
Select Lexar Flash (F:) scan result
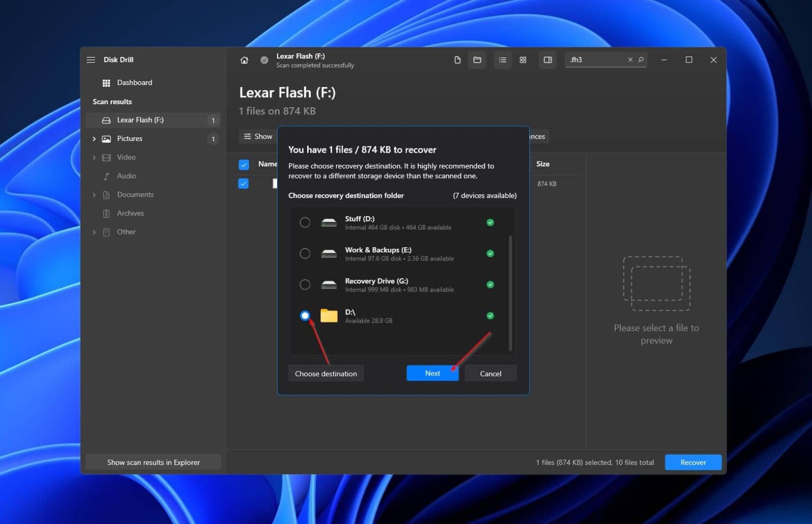(140, 120)
